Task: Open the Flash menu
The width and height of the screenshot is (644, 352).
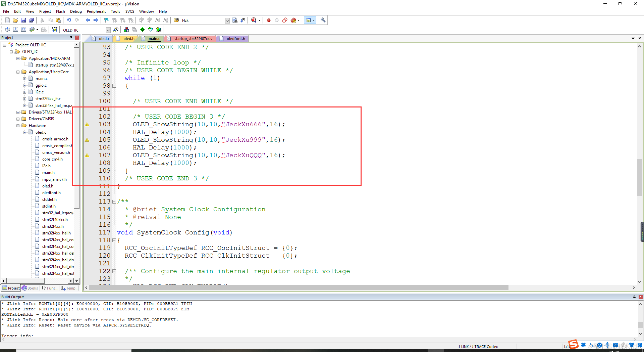Action: tap(60, 11)
